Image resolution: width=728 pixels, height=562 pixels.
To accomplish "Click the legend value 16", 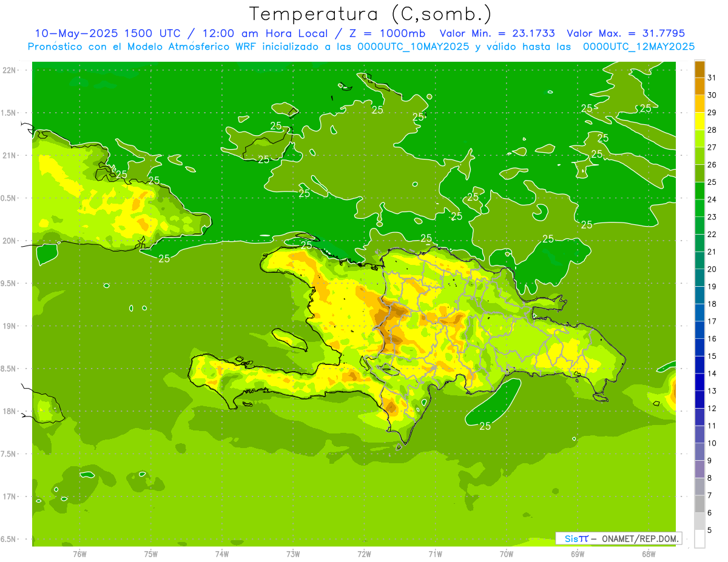I will coord(712,338).
